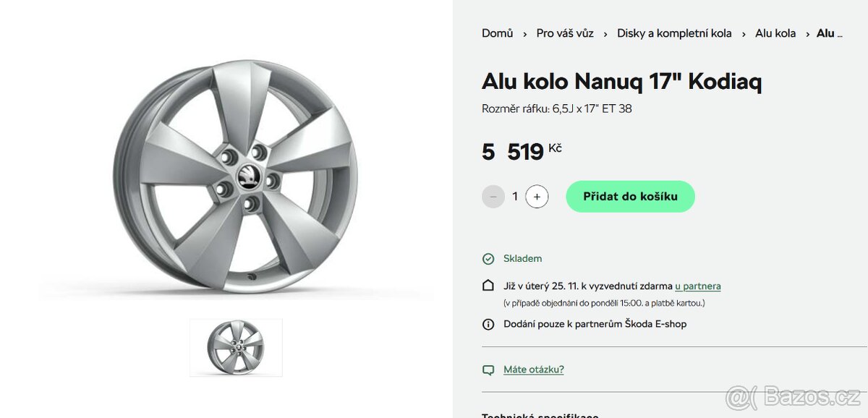Image resolution: width=868 pixels, height=418 pixels.
Task: Open the Disky a kompletní kola category
Action: 674,33
